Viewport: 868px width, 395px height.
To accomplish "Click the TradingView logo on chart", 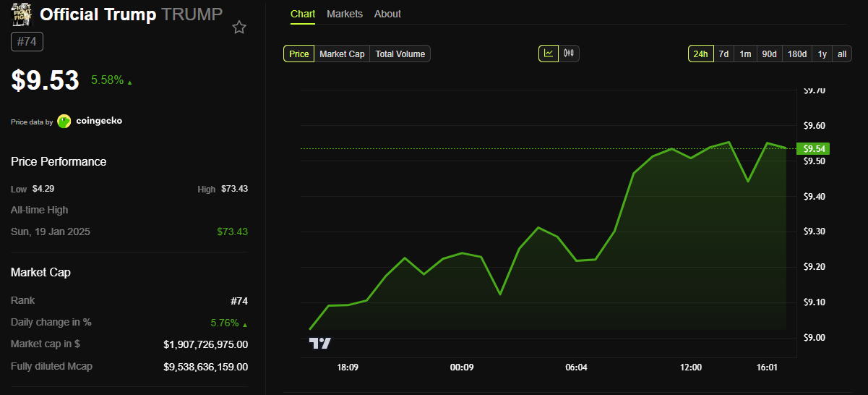I will tap(320, 344).
